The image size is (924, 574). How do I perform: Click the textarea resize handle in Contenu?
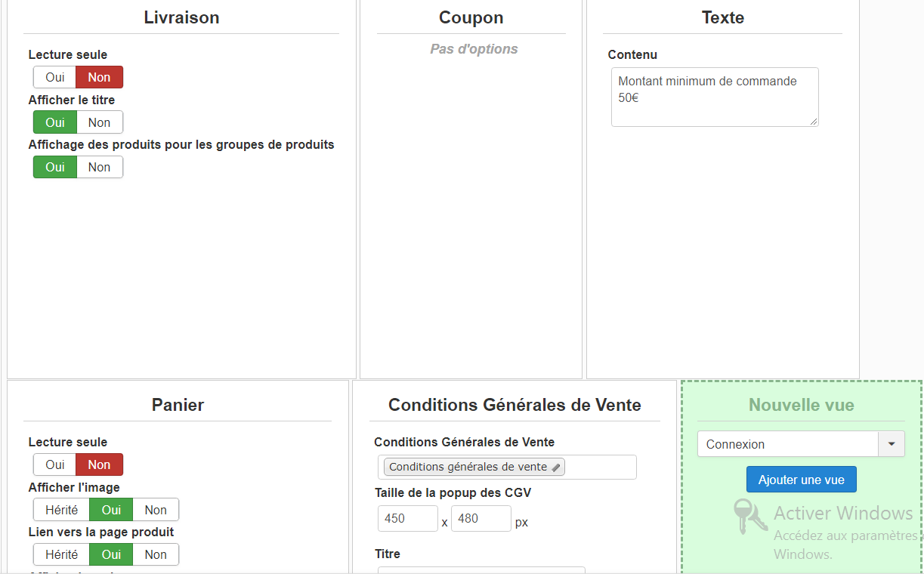pyautogui.click(x=814, y=122)
